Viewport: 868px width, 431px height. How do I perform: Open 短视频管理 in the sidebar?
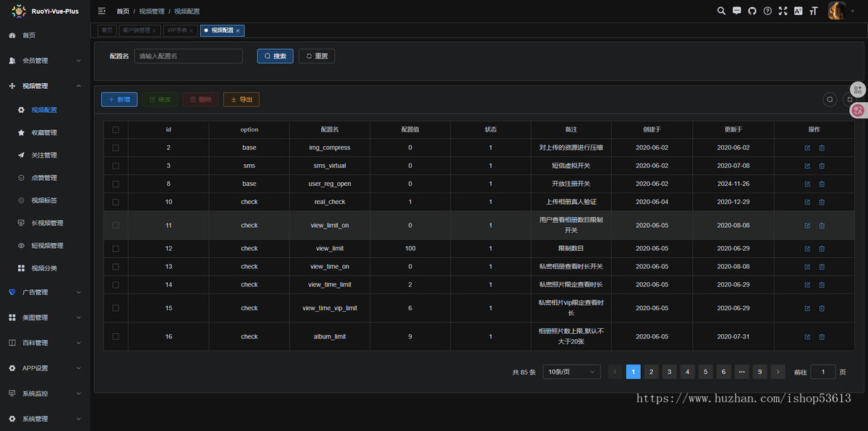45,246
